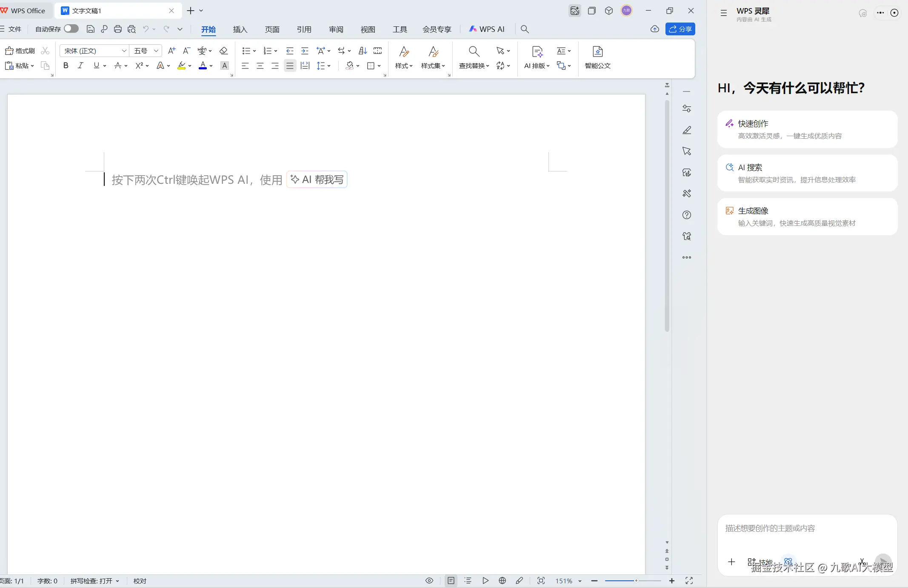Click the center align paragraph icon
The height and width of the screenshot is (588, 908).
260,66
